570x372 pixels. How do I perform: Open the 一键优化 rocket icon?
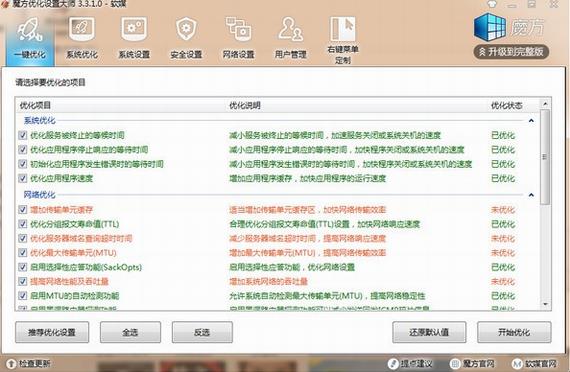coord(30,29)
